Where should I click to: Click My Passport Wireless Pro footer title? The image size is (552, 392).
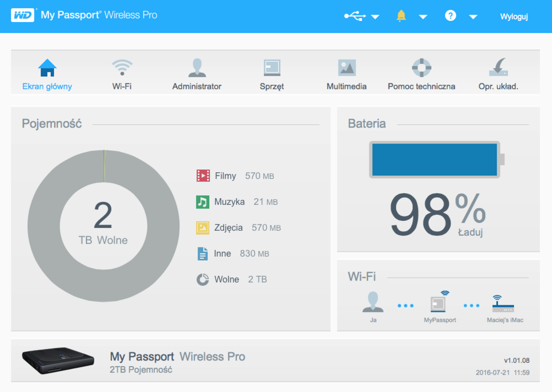click(177, 357)
